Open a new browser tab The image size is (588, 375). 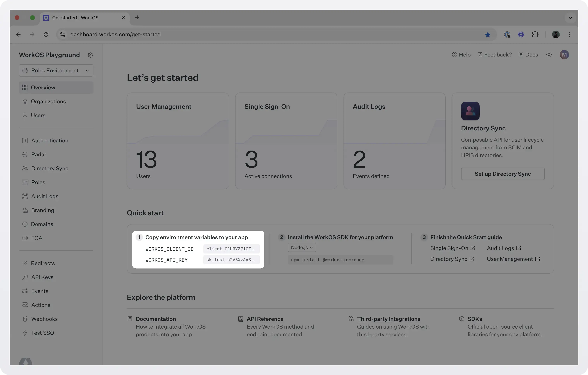[x=137, y=17]
